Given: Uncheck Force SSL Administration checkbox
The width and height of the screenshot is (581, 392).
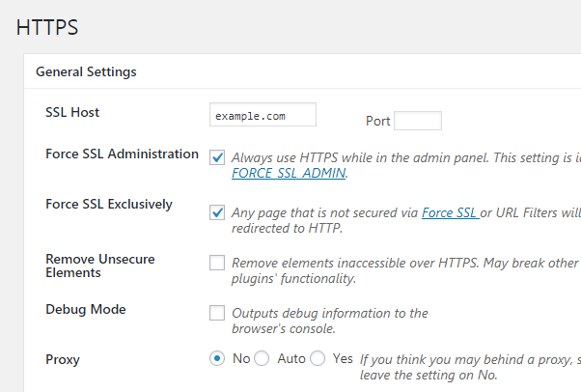Looking at the screenshot, I should [x=217, y=157].
